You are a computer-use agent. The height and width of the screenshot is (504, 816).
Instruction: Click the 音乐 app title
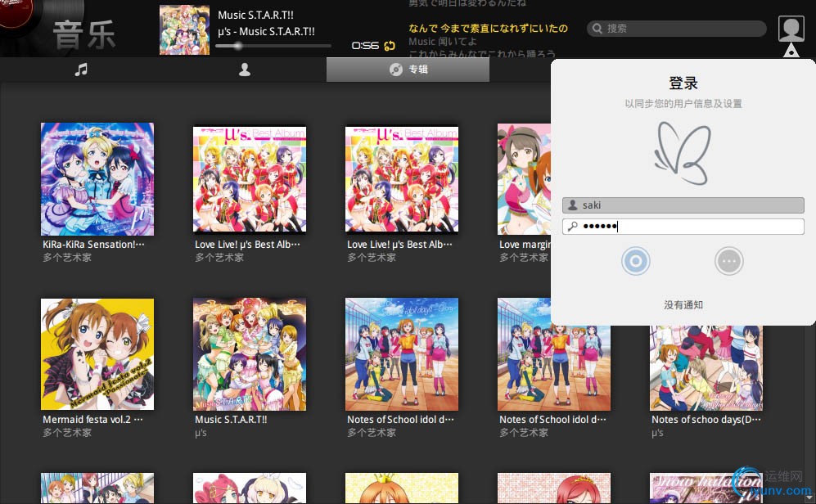83,35
